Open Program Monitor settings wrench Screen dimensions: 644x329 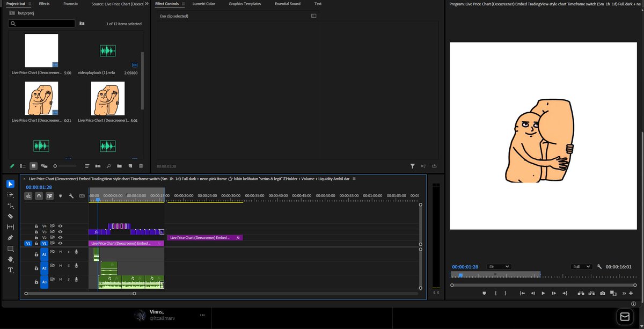599,266
